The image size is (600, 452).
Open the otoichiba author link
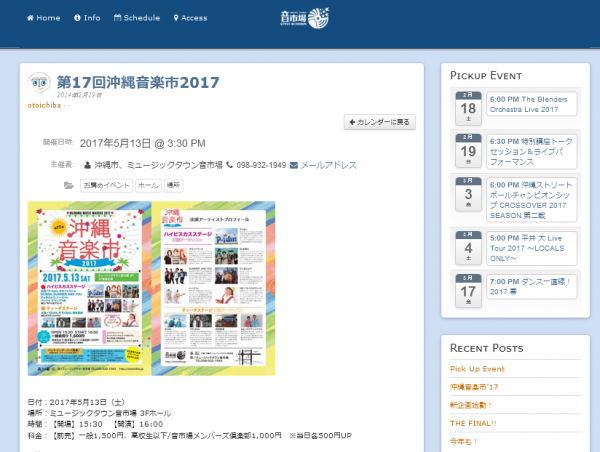44,105
